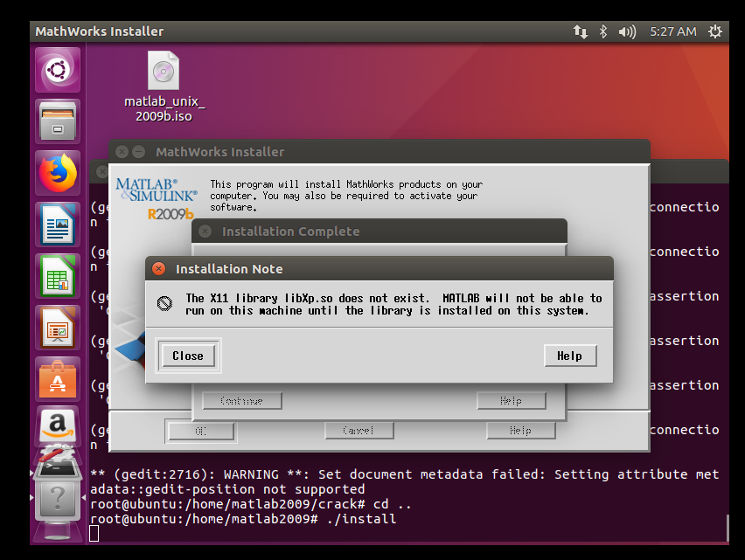Screen dimensions: 745x560
Task: Open LibreOffice Impress from the dock
Action: [58, 327]
